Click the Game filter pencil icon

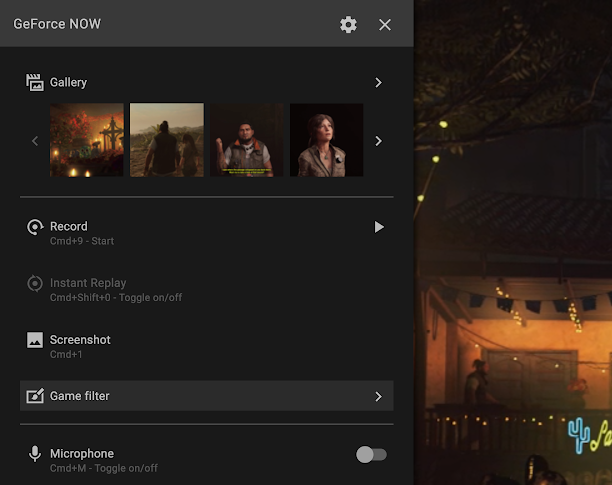[35, 396]
